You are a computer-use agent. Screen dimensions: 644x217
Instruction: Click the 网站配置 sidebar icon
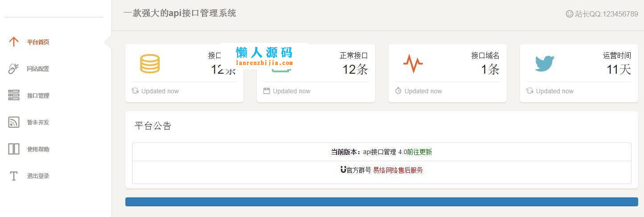tap(14, 69)
